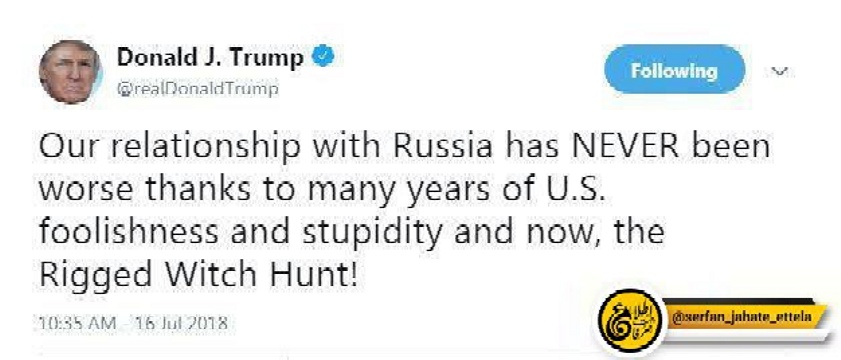
Task: Click the word foolishness
Action: click(x=129, y=232)
